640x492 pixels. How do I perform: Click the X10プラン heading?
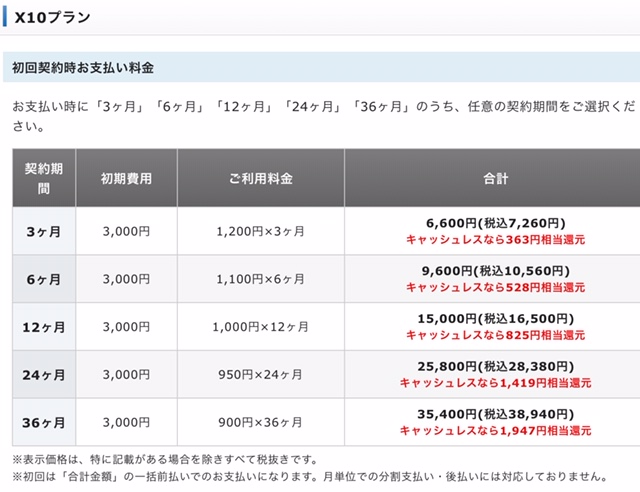(50, 17)
